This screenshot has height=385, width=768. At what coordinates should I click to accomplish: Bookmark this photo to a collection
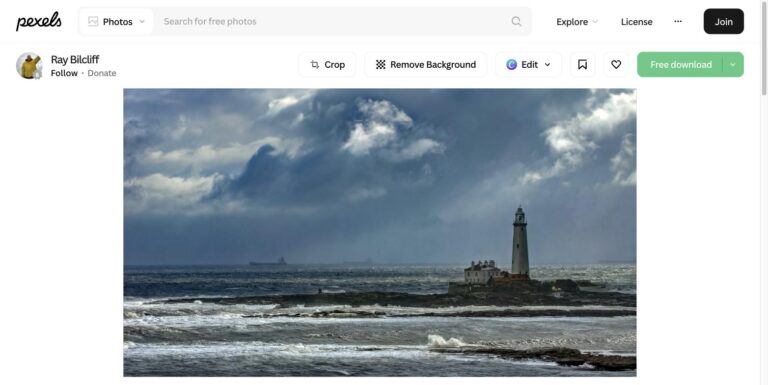[582, 65]
